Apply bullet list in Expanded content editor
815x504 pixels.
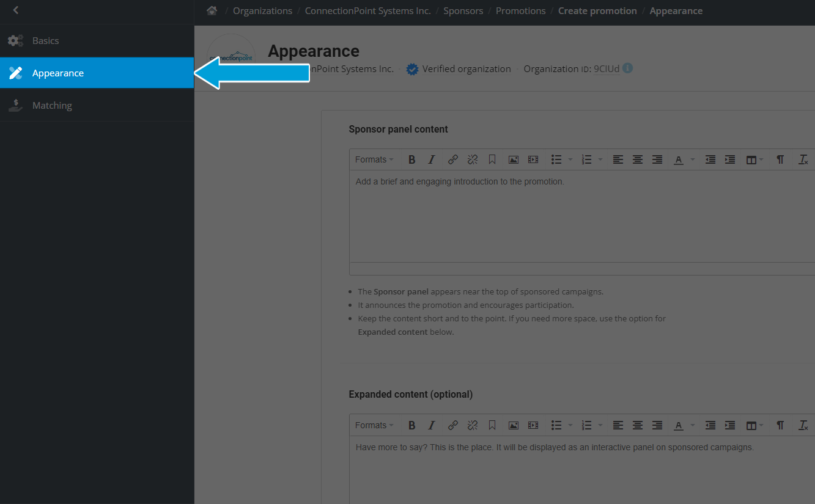pyautogui.click(x=556, y=425)
